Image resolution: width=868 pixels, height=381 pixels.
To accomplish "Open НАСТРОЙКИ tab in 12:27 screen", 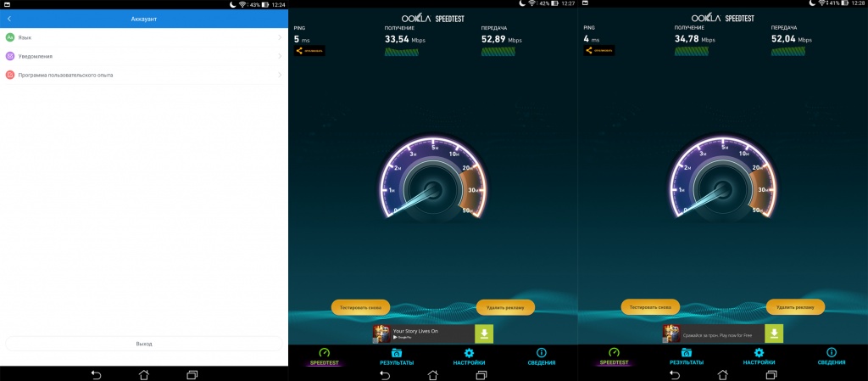I will [469, 357].
